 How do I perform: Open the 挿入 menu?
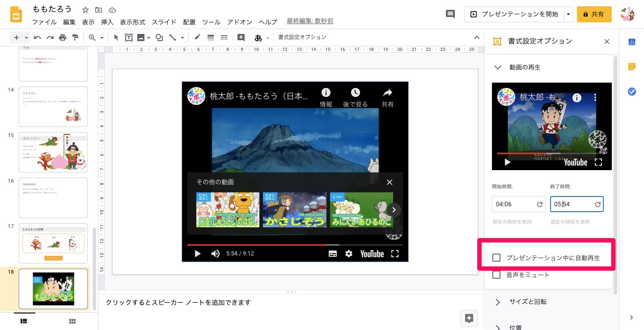click(107, 22)
